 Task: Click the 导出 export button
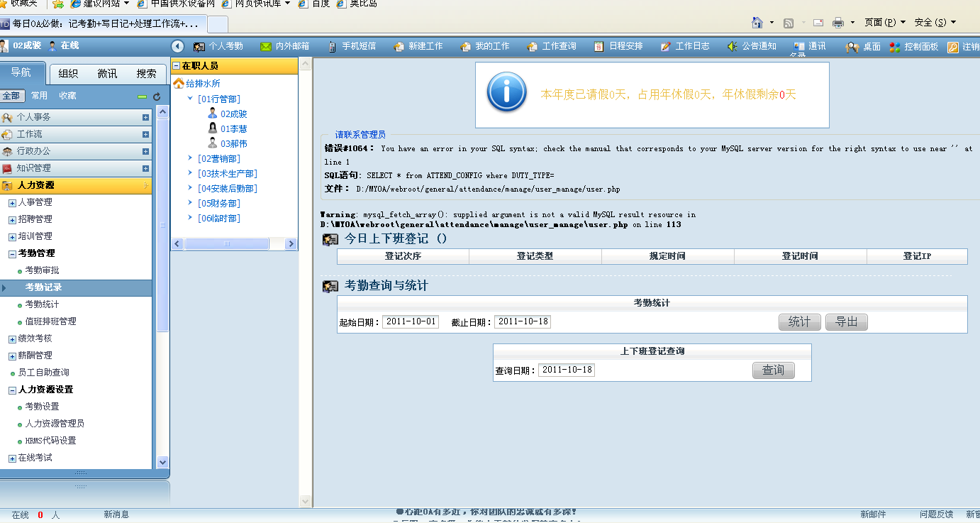pyautogui.click(x=847, y=322)
